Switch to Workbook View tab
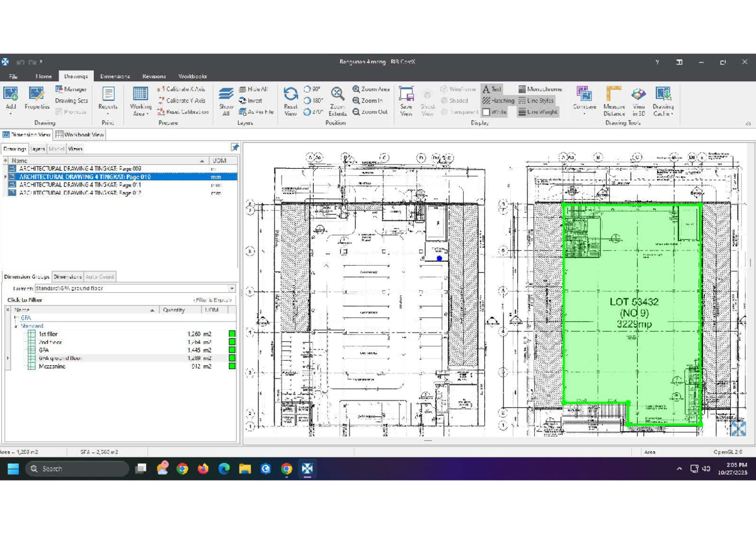This screenshot has height=534, width=756. coord(79,134)
